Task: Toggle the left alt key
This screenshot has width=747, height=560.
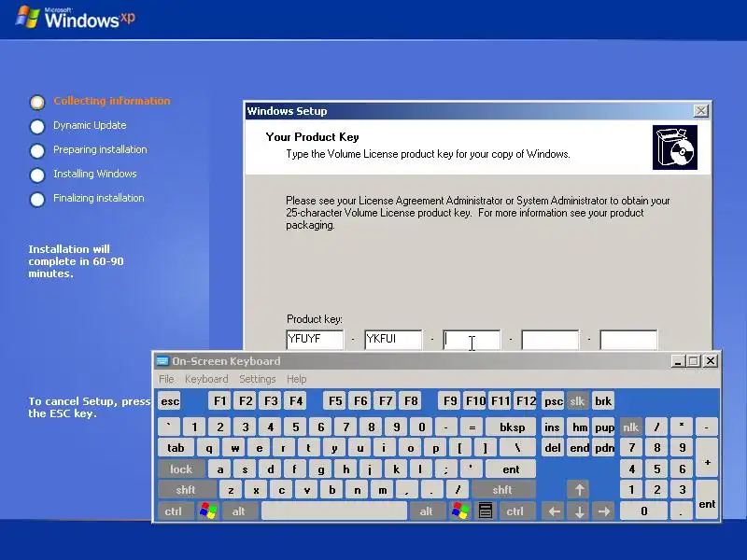Action: pyautogui.click(x=239, y=511)
